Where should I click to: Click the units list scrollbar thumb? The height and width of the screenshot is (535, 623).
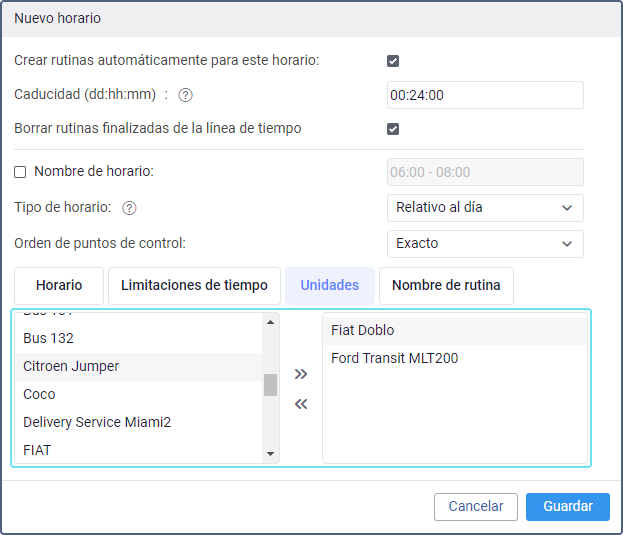click(x=270, y=384)
